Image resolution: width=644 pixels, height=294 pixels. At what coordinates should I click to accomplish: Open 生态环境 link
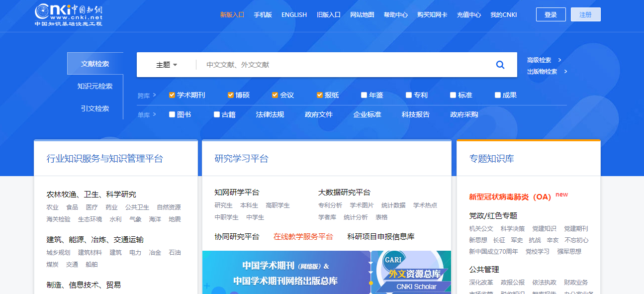(90, 219)
